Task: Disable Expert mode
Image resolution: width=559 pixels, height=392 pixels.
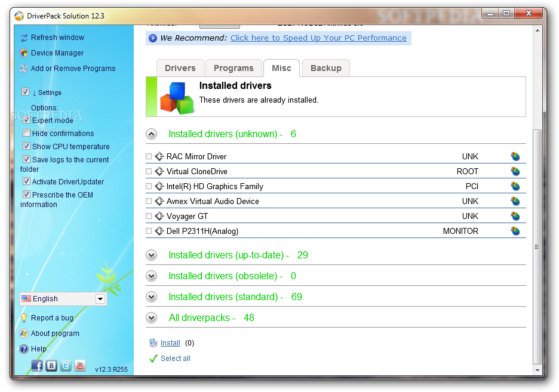Action: [x=27, y=119]
